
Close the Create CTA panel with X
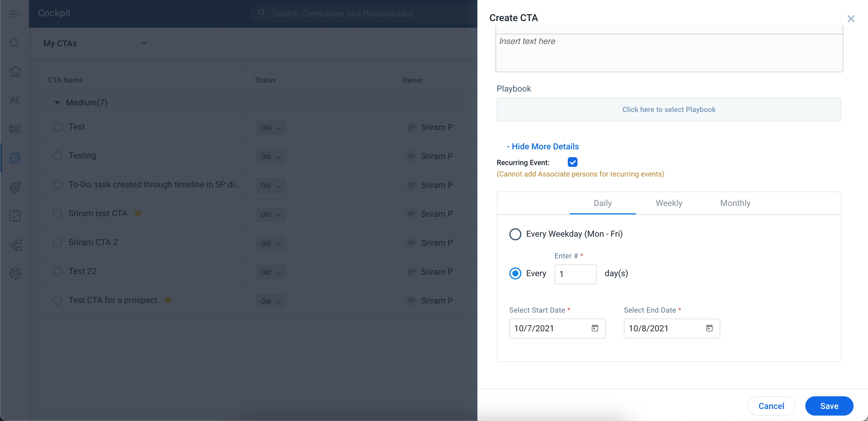tap(851, 19)
